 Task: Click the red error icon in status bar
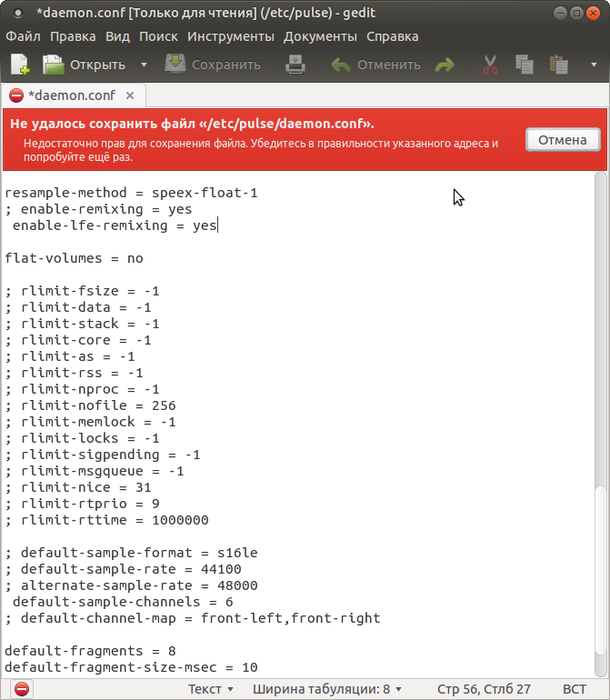[21, 689]
